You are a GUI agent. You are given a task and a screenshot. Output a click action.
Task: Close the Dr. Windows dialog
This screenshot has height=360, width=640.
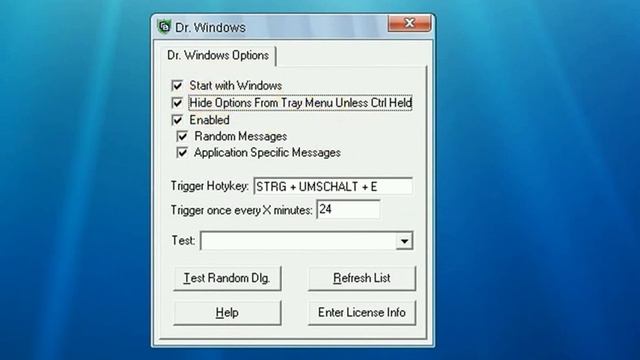click(409, 23)
